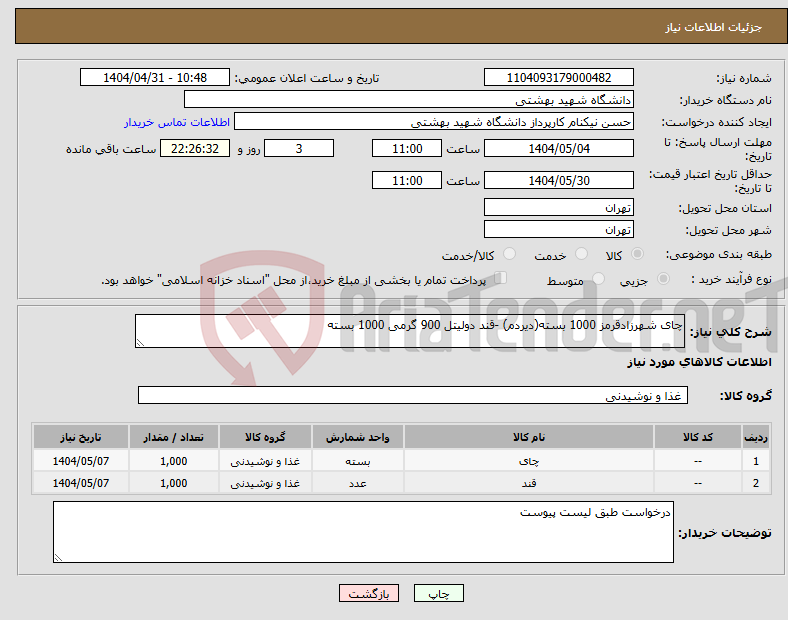Click the response deadline date field 1404/05/04
Screen dimensions: 788x620
(558, 148)
